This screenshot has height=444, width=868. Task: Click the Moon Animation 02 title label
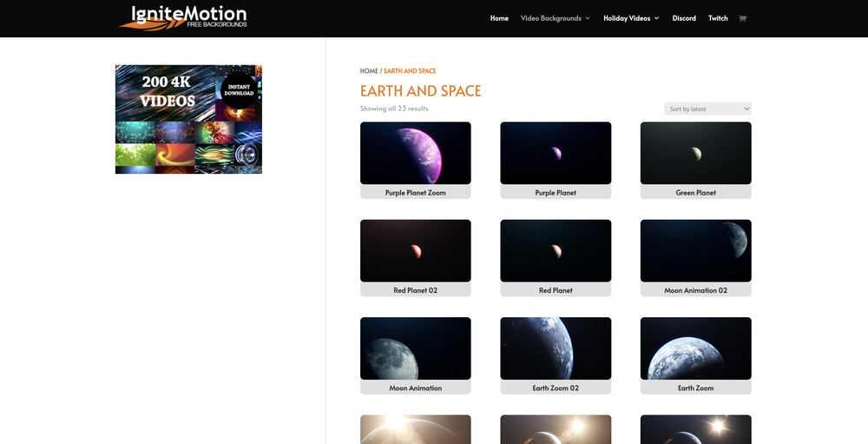[695, 290]
